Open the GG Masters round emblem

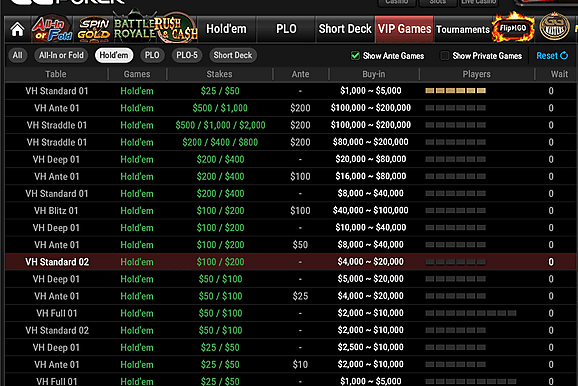coord(554,27)
